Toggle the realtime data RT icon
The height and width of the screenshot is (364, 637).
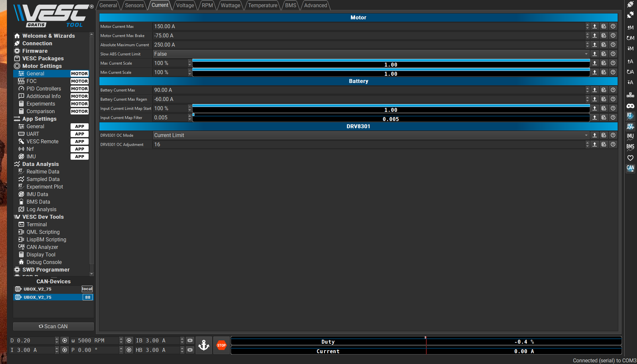[x=630, y=116]
